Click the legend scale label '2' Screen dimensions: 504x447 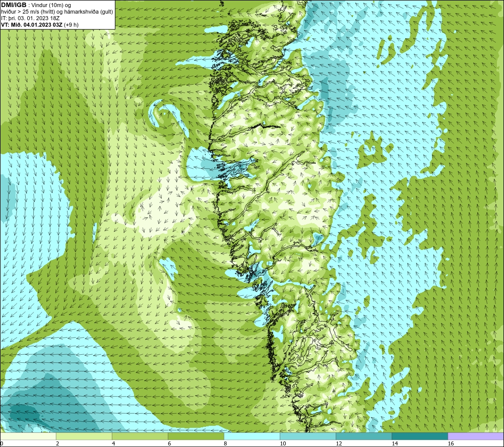pyautogui.click(x=57, y=443)
